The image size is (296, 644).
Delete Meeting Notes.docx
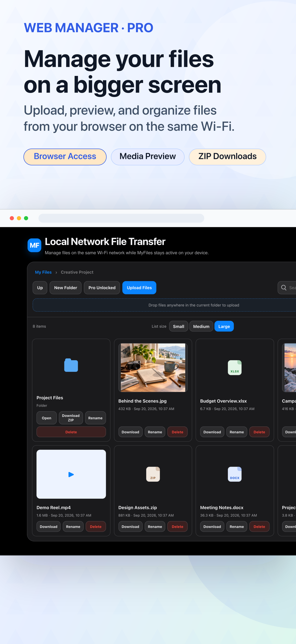click(x=259, y=526)
